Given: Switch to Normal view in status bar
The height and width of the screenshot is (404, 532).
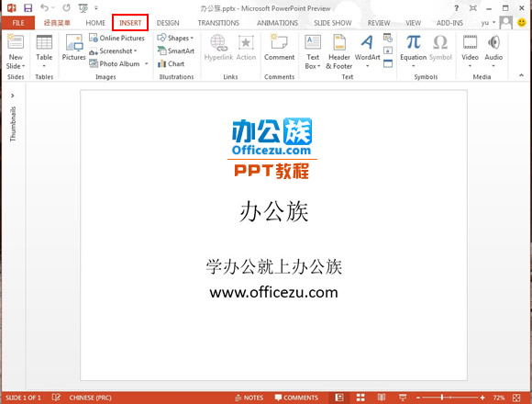Looking at the screenshot, I should 339,398.
